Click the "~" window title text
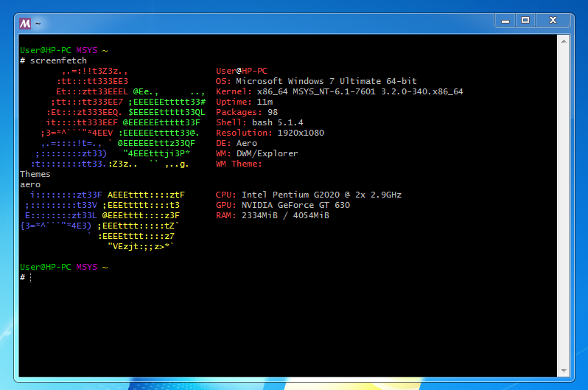Viewport: 588px width, 390px height. [x=38, y=24]
